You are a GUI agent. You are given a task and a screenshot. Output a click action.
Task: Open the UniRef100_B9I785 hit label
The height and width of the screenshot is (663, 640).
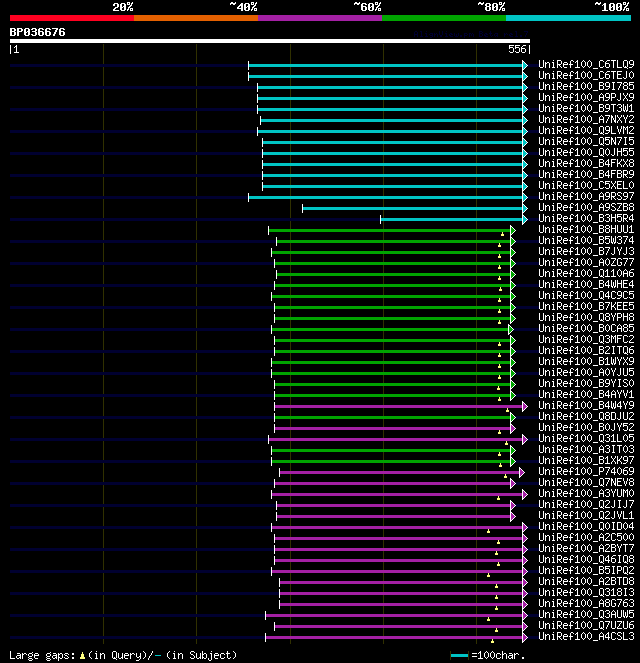(x=586, y=86)
